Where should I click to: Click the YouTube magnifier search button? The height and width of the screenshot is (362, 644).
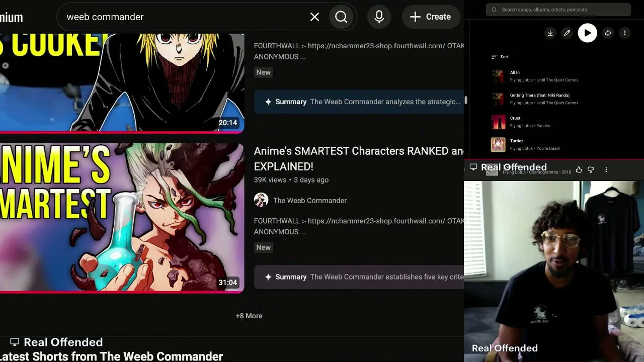pos(341,17)
